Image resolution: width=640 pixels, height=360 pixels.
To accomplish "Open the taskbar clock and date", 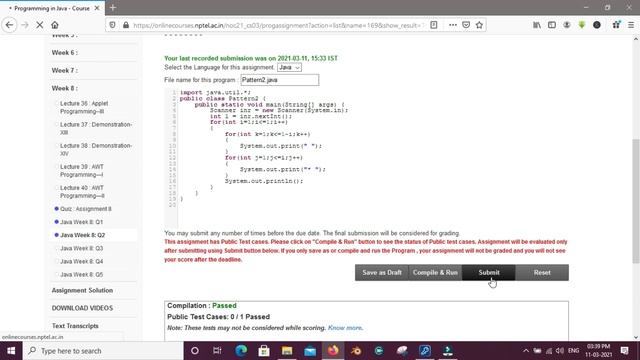I will [x=598, y=351].
